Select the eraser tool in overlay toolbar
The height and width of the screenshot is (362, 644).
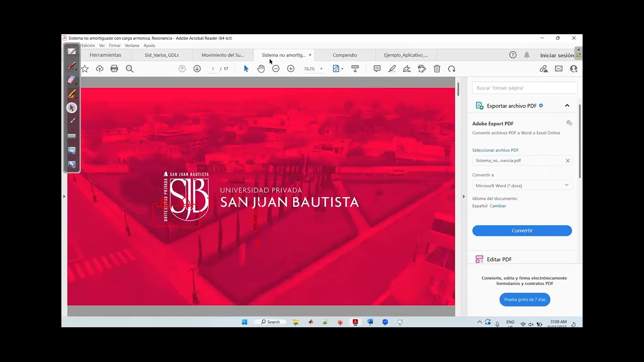tap(71, 79)
